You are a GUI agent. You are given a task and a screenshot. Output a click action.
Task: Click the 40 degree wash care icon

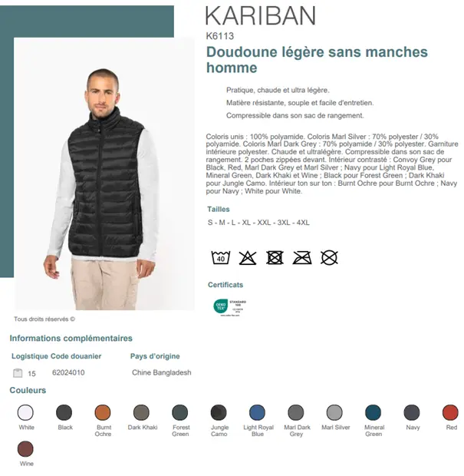220,258
